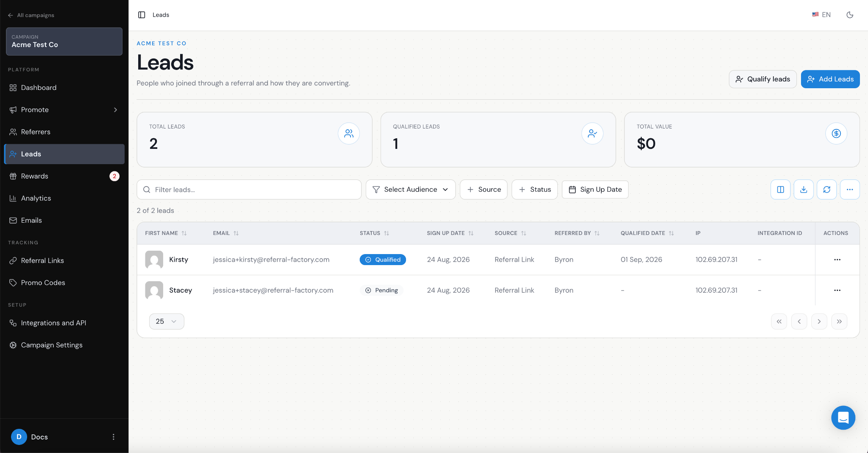Sort by Sign Up Date column
The height and width of the screenshot is (453, 868).
click(x=450, y=233)
